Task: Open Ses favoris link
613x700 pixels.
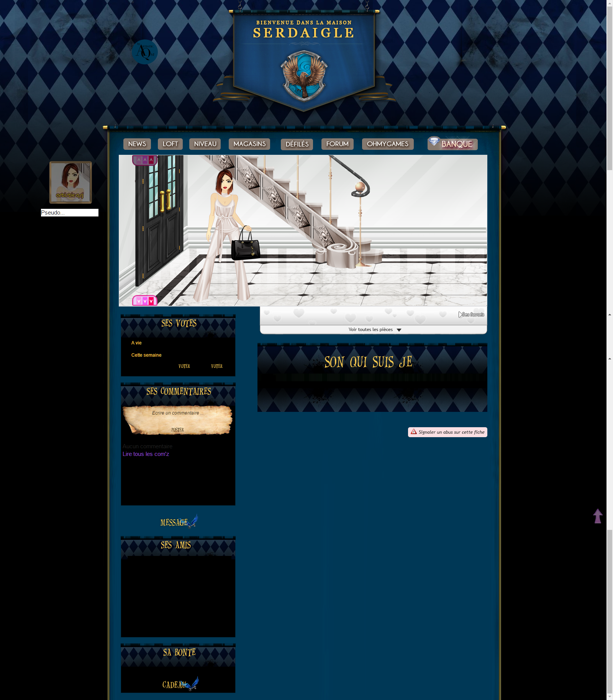Action: pyautogui.click(x=472, y=315)
